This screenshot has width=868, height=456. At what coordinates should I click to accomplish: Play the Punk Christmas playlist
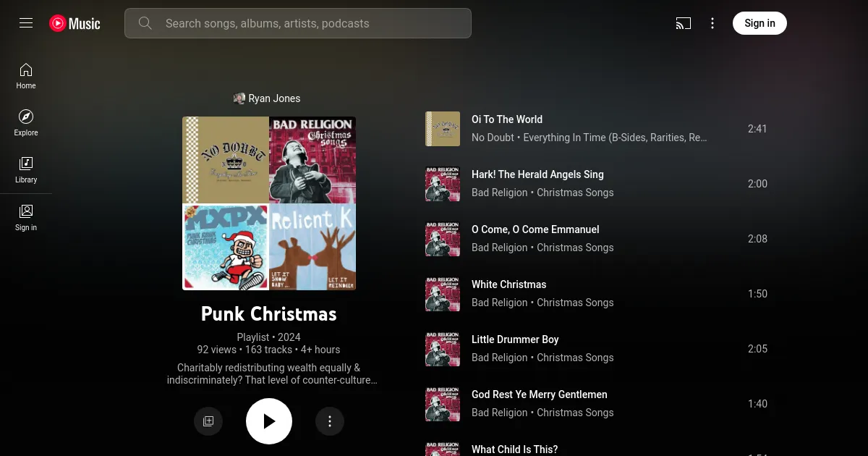pos(269,421)
